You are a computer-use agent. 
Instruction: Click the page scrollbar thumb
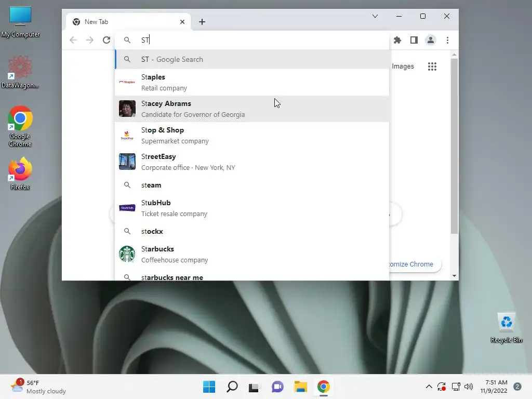pyautogui.click(x=454, y=146)
